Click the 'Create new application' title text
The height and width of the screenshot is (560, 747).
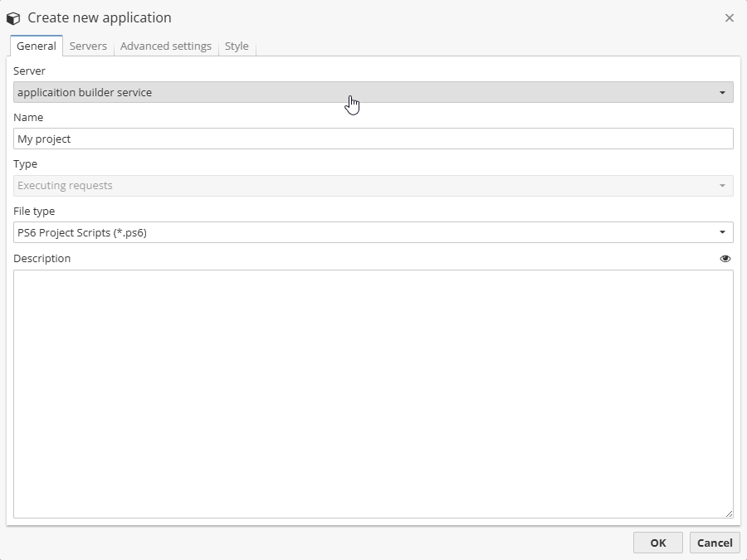(100, 18)
